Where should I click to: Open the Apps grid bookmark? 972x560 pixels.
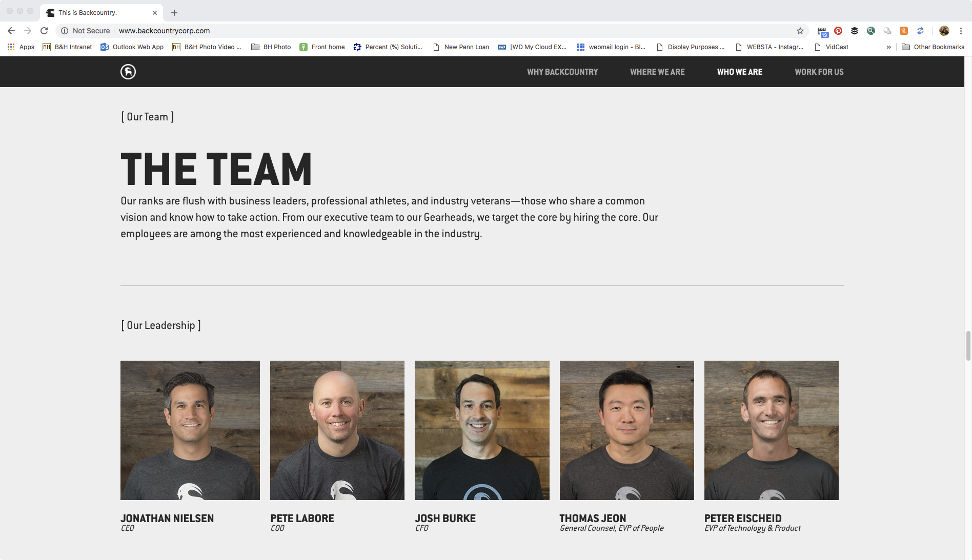21,47
